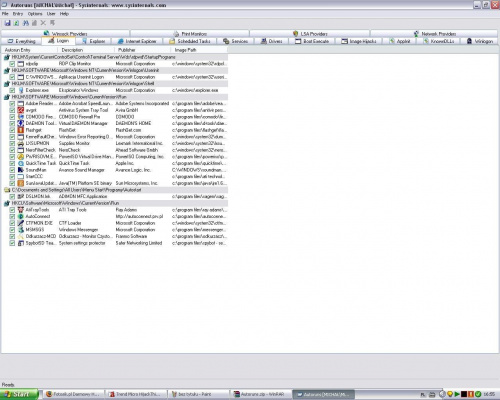Click the Autostart folder icon in group row
The width and height of the screenshot is (500, 400).
pos(7,190)
